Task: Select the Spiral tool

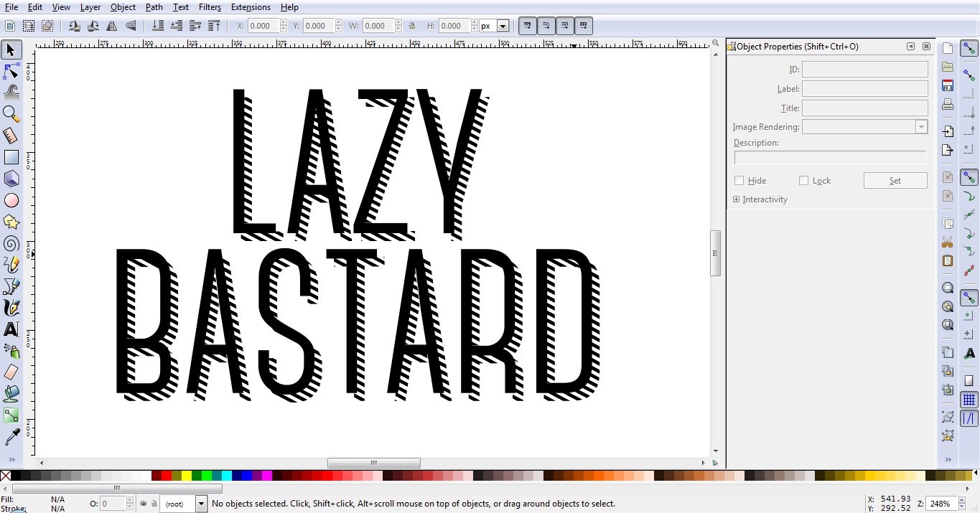Action: tap(11, 243)
